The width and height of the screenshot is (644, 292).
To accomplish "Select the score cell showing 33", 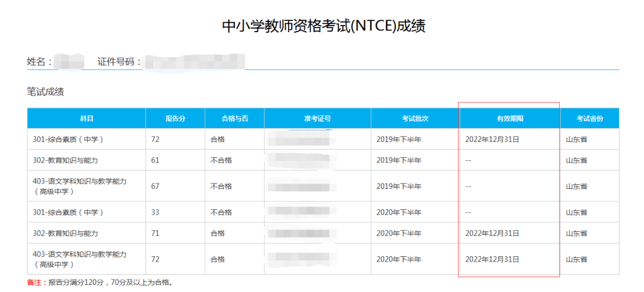I will coord(155,212).
